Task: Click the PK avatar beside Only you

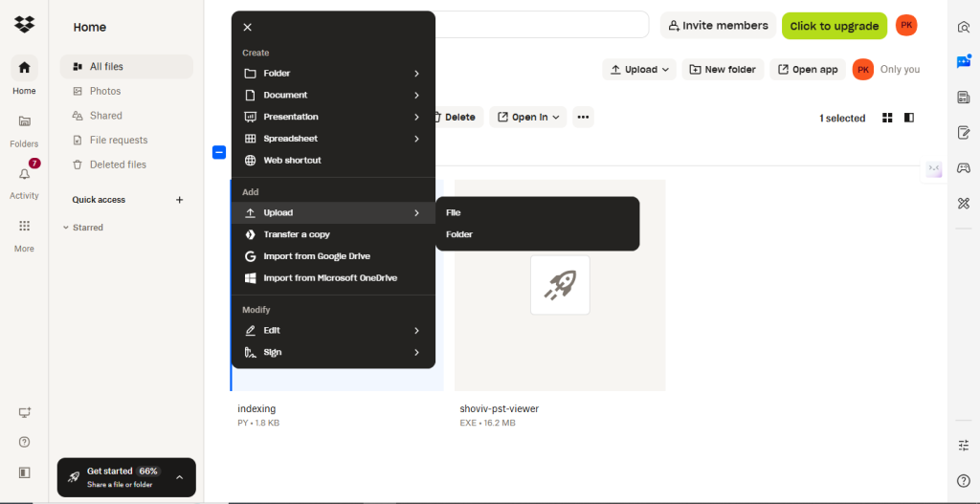Action: [x=863, y=69]
